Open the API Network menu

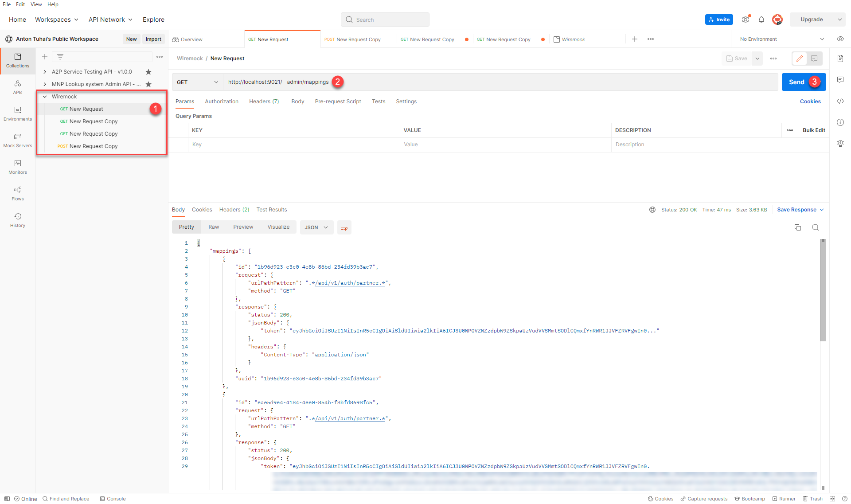pyautogui.click(x=110, y=20)
